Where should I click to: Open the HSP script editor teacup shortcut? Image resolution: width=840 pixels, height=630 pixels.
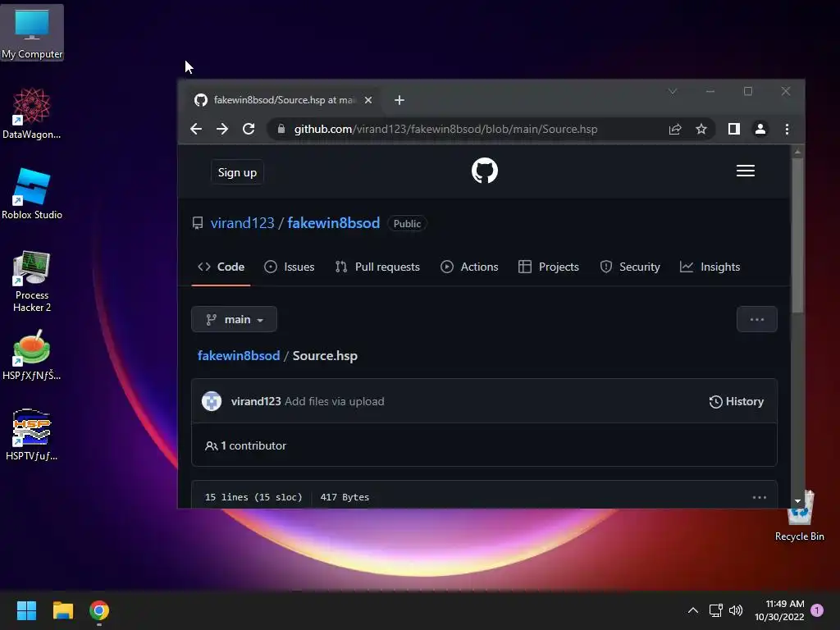pos(32,354)
